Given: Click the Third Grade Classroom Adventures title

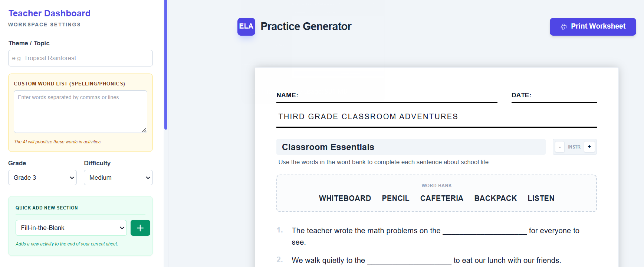Looking at the screenshot, I should [x=368, y=117].
